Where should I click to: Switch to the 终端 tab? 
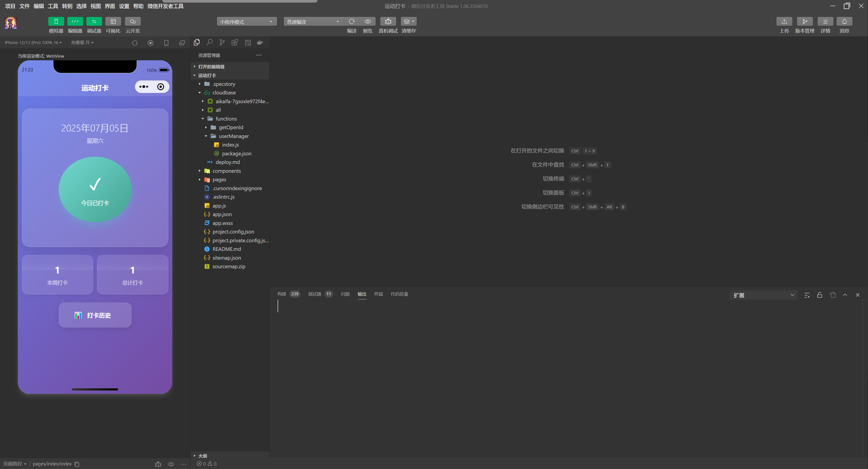[378, 294]
